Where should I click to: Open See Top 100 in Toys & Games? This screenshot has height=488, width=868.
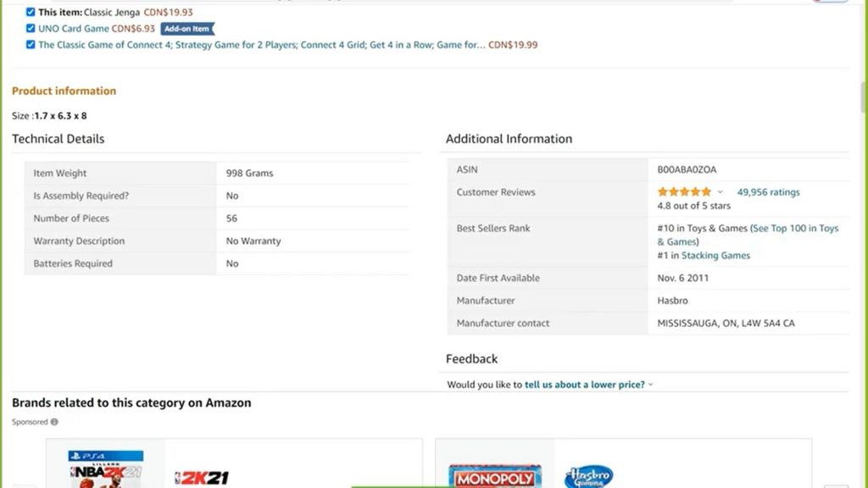tap(748, 235)
